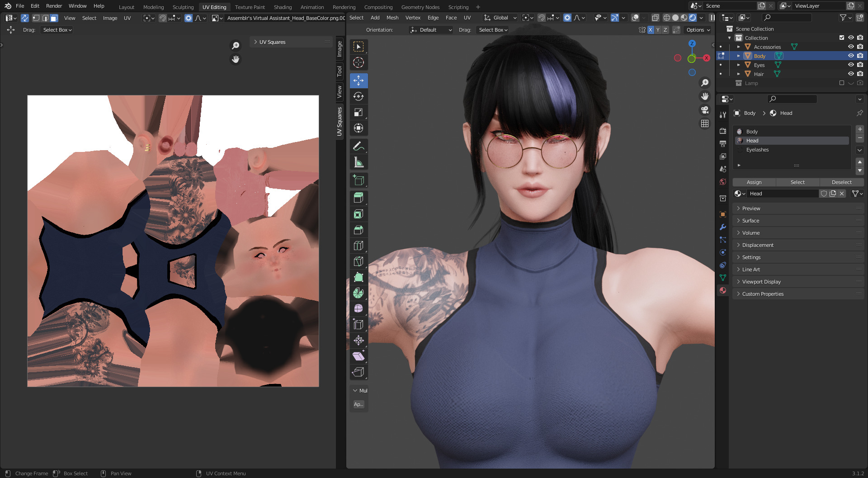Pick the Rip Region tool

[359, 372]
